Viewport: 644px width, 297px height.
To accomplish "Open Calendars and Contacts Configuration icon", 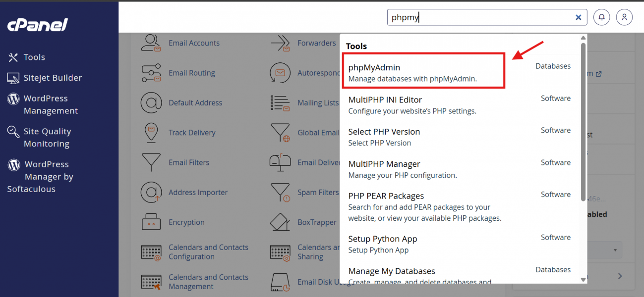I will coord(151,252).
